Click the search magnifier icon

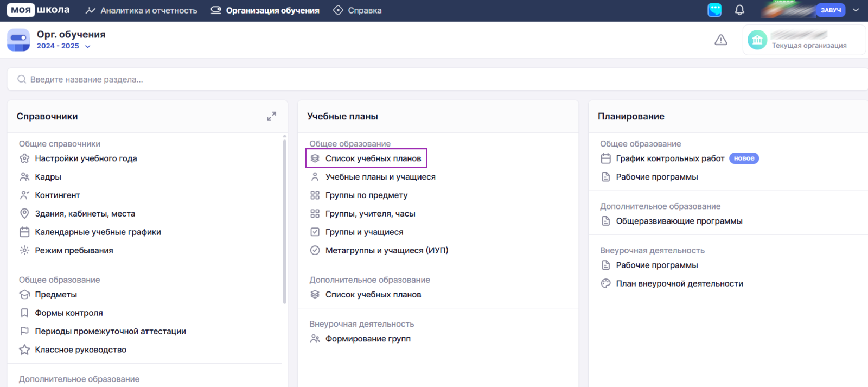(x=22, y=79)
